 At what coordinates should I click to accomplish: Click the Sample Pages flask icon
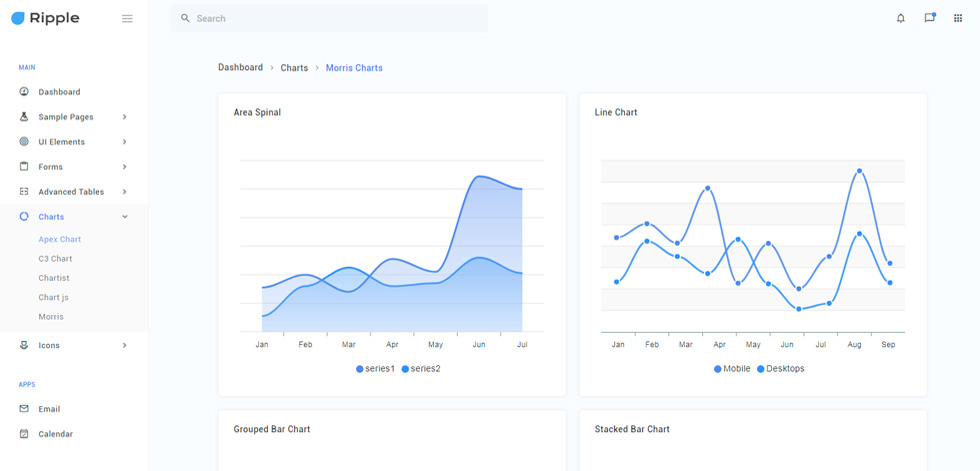click(x=24, y=117)
